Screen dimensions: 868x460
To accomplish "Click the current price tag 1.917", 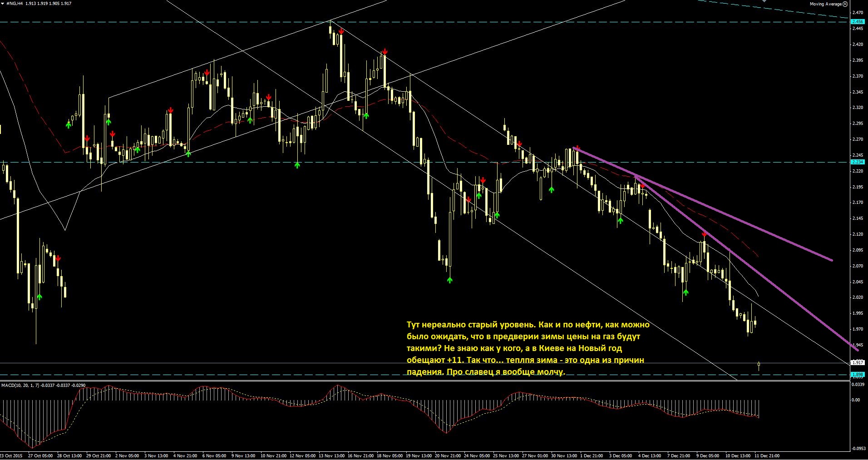I will 858,362.
